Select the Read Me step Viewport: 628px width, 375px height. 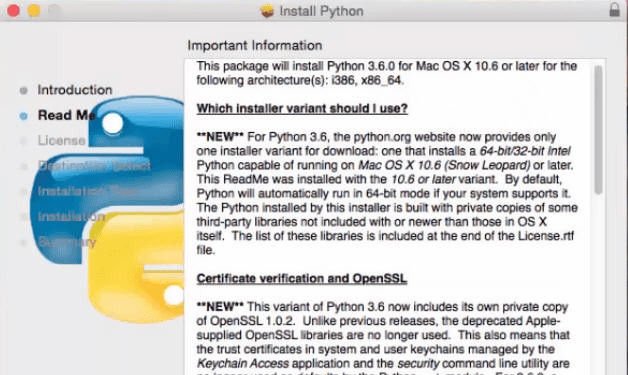pos(66,115)
